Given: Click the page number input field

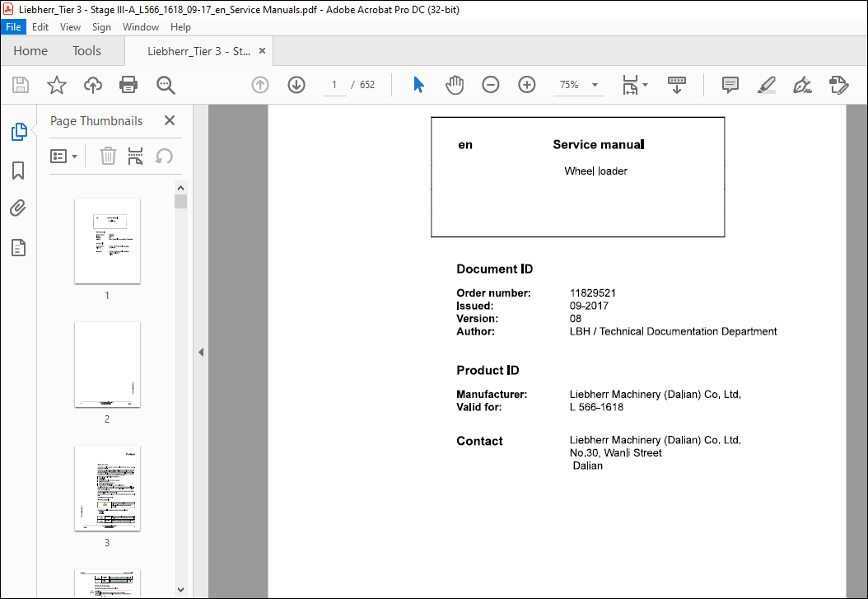Looking at the screenshot, I should [334, 85].
